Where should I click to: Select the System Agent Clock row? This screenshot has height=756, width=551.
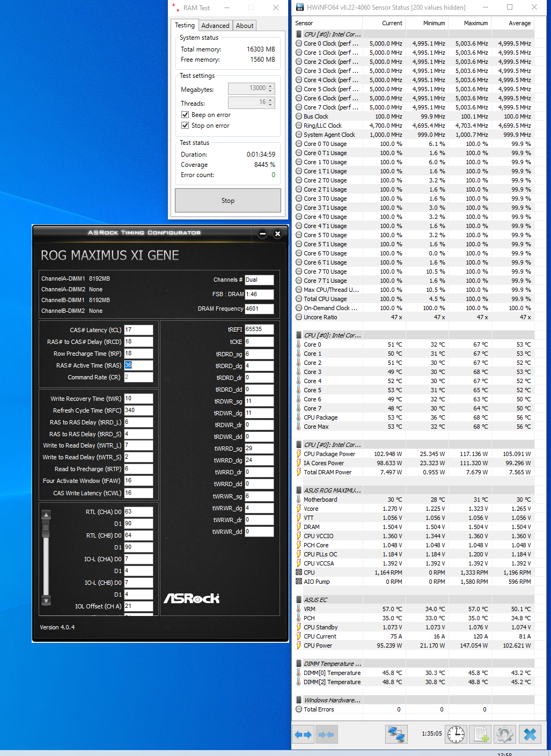click(x=414, y=135)
